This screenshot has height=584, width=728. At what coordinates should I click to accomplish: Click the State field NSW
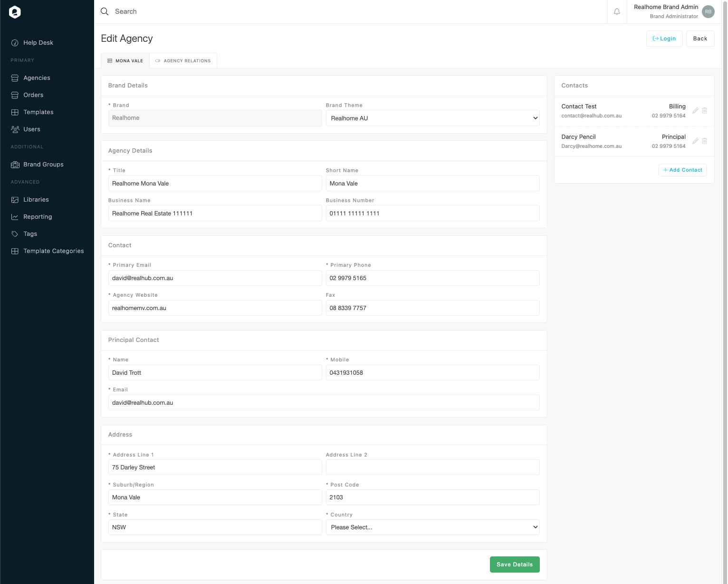(x=215, y=527)
